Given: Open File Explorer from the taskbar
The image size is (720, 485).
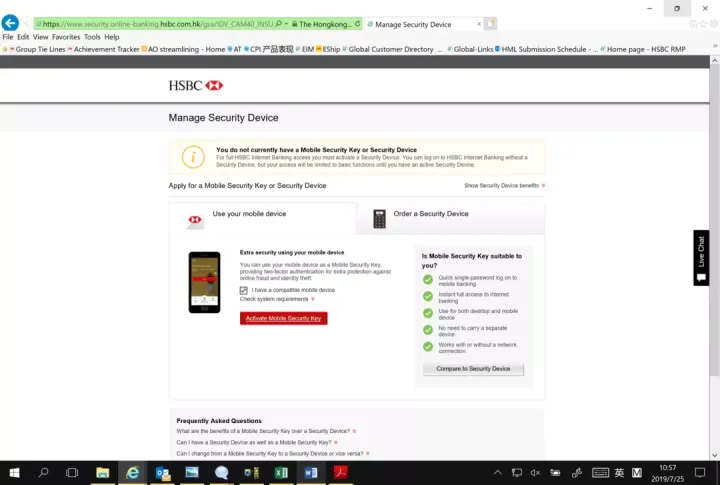Looking at the screenshot, I should coord(102,473).
